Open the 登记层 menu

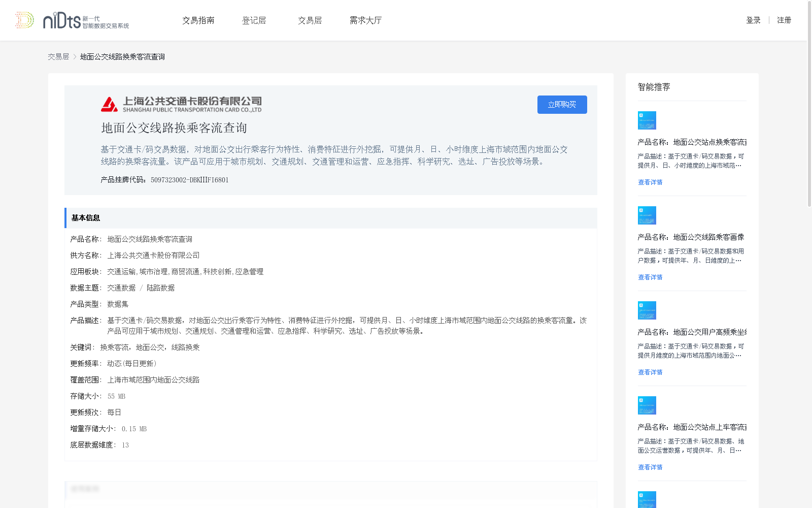(x=254, y=20)
